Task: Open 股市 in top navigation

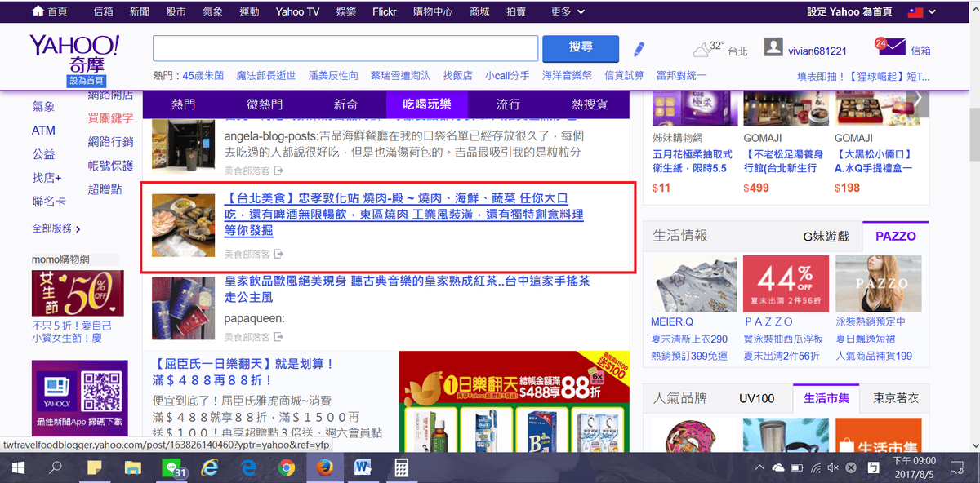Action: (x=176, y=11)
